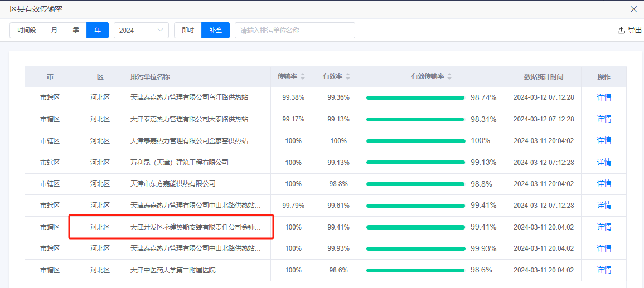The height and width of the screenshot is (288, 644).
Task: Close the 区县有效传输率 dialog
Action: (634, 9)
